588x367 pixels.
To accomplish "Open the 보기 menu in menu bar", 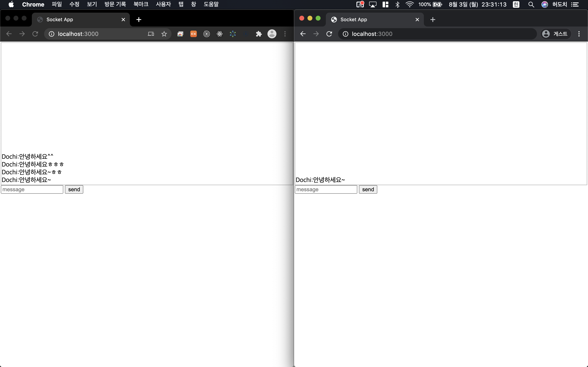I will point(92,4).
